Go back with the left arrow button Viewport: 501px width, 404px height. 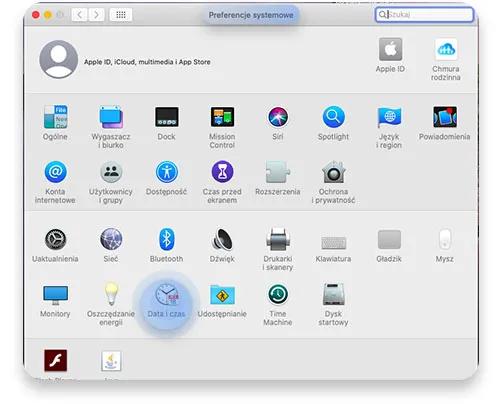(x=79, y=15)
